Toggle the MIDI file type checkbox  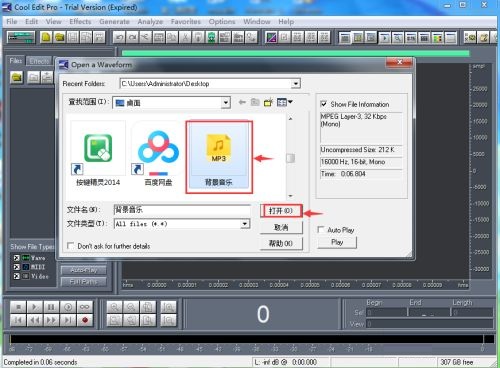point(17,267)
